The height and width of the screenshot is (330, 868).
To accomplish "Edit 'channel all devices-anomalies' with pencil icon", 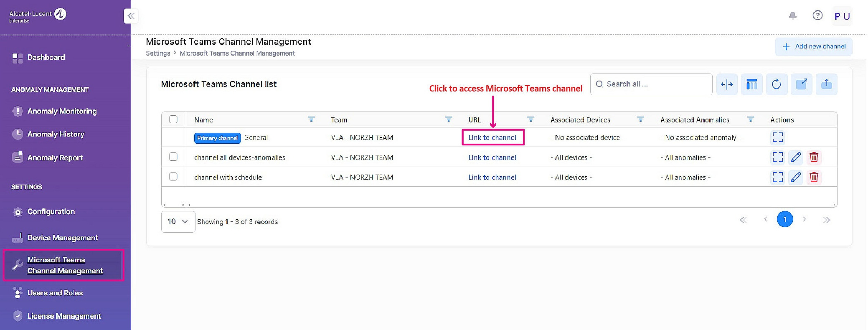I will click(x=796, y=157).
